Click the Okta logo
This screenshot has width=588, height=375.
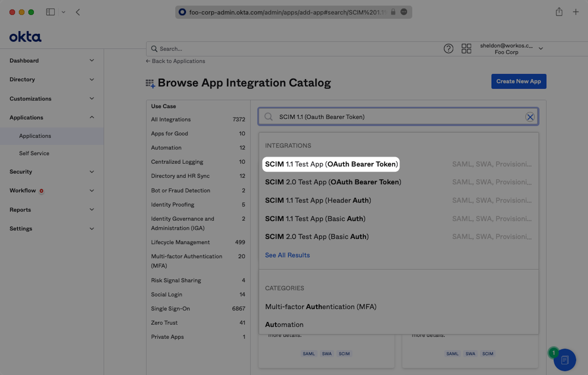(x=25, y=37)
